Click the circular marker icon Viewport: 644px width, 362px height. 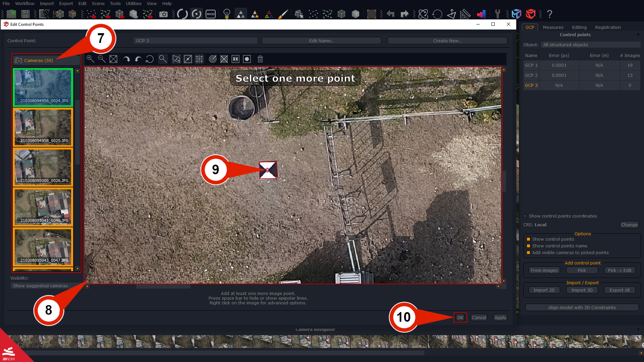[247, 59]
